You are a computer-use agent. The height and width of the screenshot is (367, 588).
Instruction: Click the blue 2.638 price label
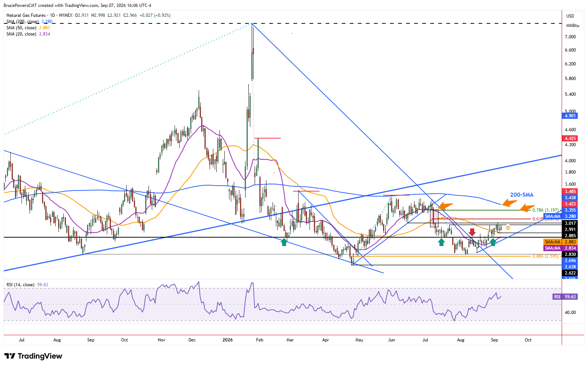pos(570,267)
